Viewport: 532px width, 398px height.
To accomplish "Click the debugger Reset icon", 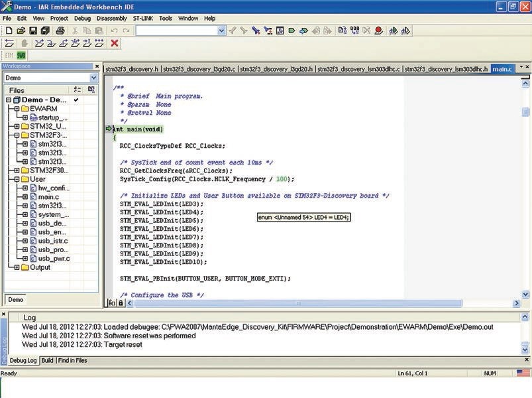I will coord(9,43).
